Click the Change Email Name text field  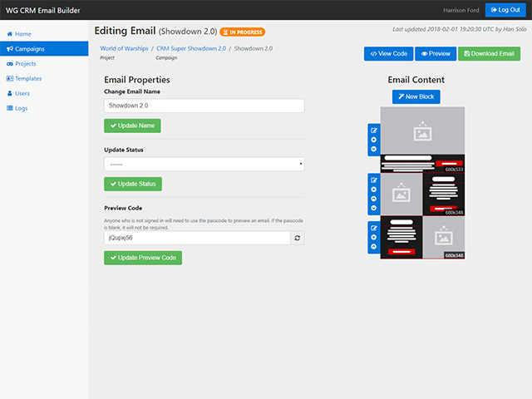click(204, 106)
